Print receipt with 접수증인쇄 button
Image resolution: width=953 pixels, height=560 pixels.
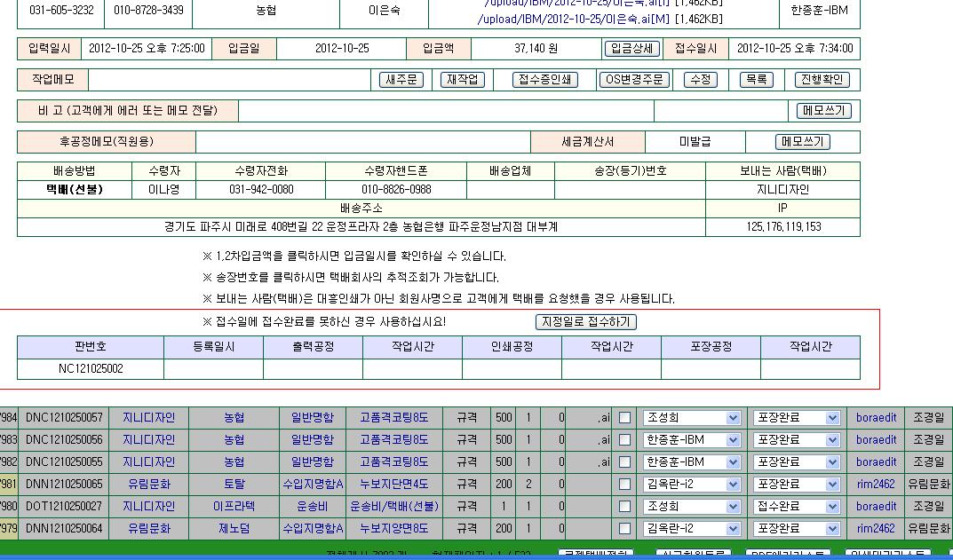coord(545,80)
